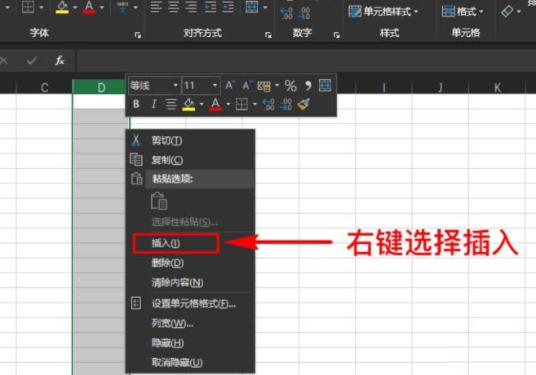Apply yellow fill color in mini toolbar
This screenshot has height=375, width=536.
coord(189,104)
